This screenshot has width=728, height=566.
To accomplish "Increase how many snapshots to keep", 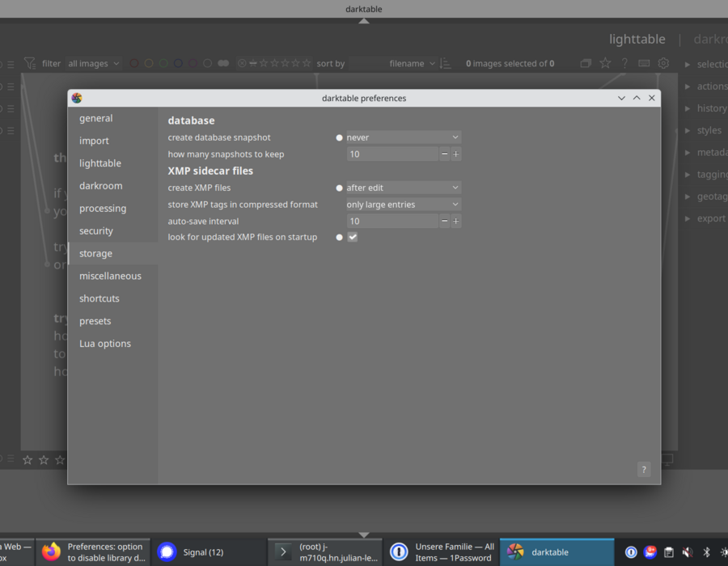I will 455,154.
